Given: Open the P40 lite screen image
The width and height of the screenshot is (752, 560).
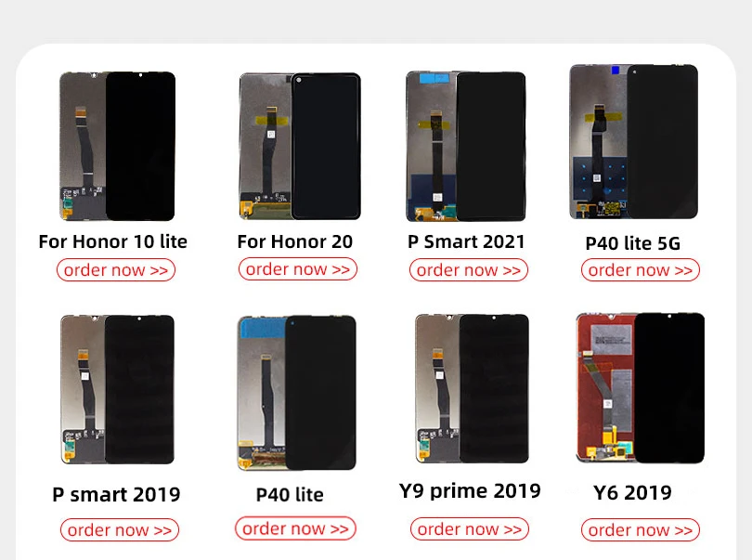Looking at the screenshot, I should [297, 393].
